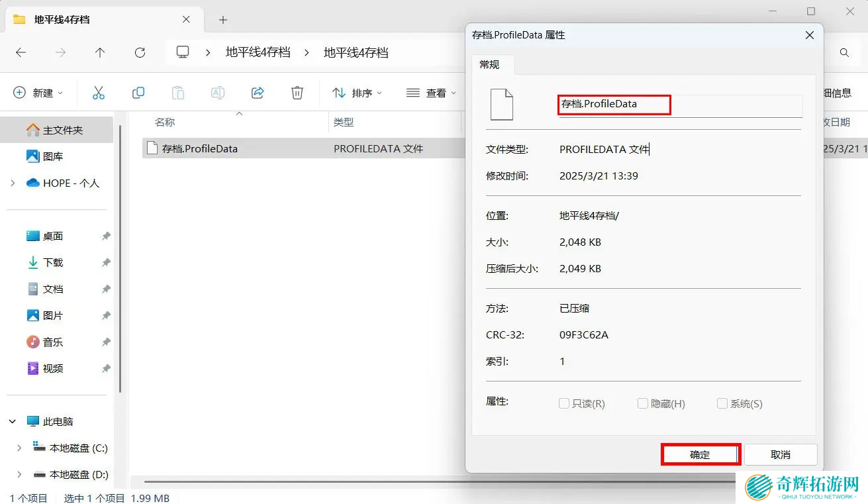This screenshot has width=868, height=504.
Task: Navigate back with the left arrow
Action: click(21, 52)
